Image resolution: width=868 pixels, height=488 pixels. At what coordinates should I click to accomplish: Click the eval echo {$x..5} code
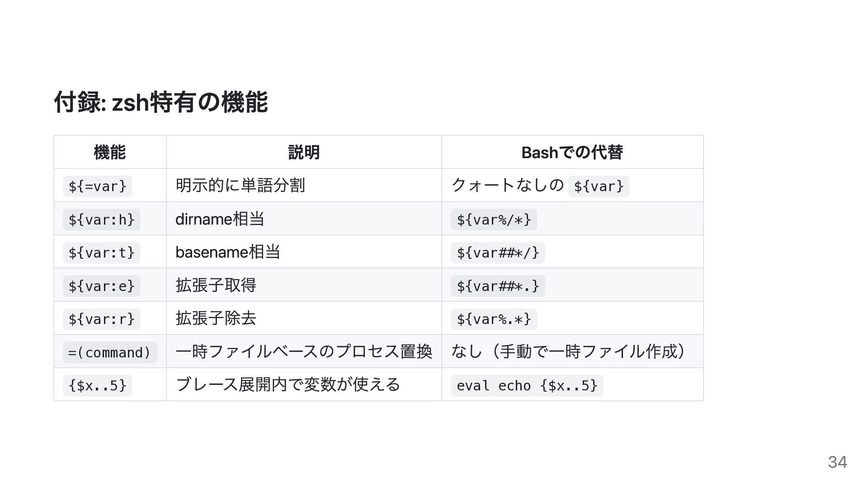527,385
